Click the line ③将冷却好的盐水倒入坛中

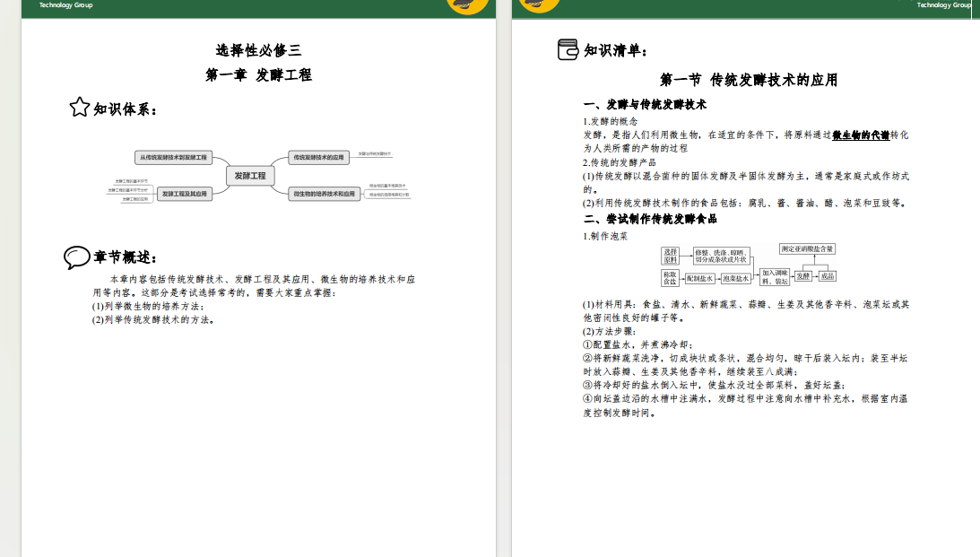coord(715,386)
